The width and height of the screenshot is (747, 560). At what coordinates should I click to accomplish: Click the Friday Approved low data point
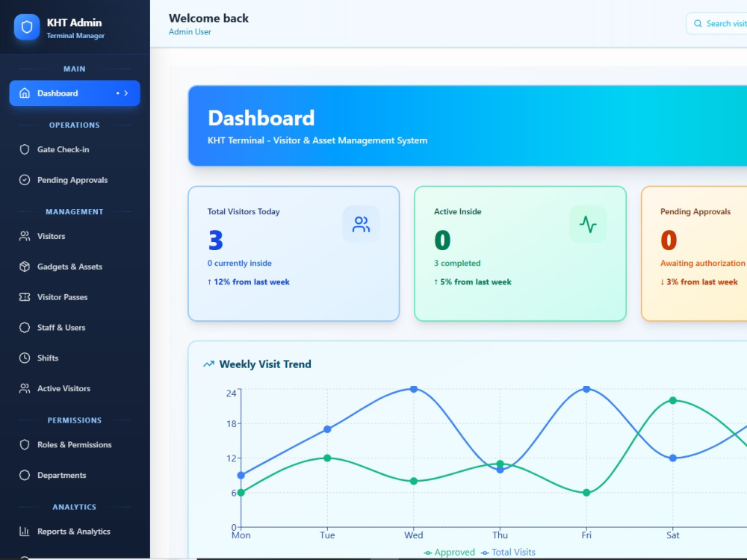586,493
